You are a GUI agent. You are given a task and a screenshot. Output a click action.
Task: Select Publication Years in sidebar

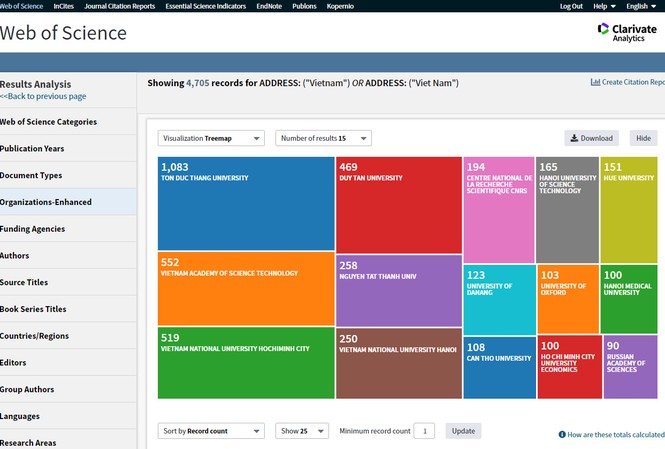coord(68,148)
